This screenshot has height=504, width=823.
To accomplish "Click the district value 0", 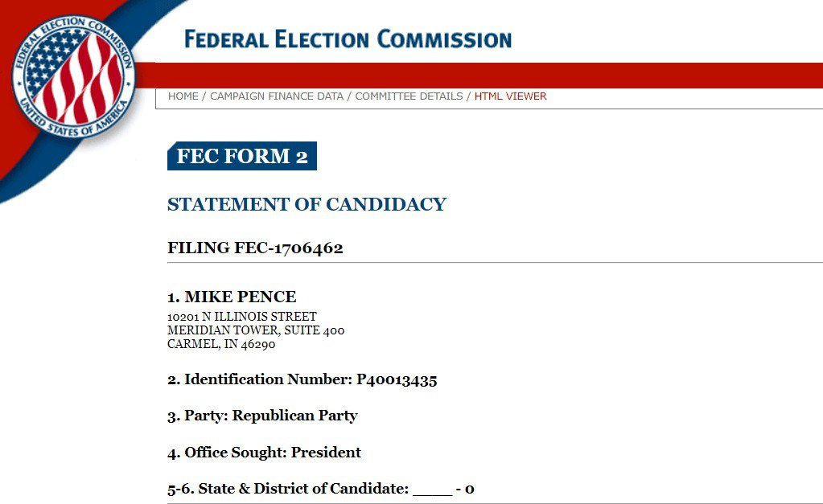I will pos(470,489).
